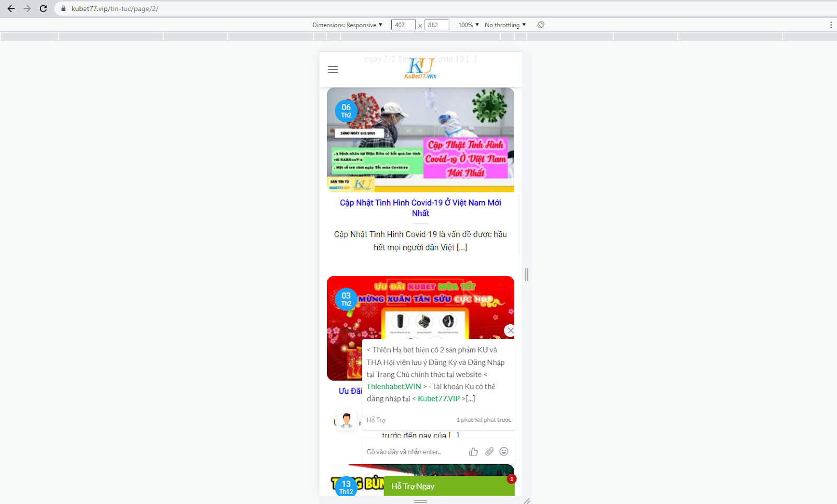Click the Hỗ Trợ sender label
The height and width of the screenshot is (504, 837).
point(376,420)
